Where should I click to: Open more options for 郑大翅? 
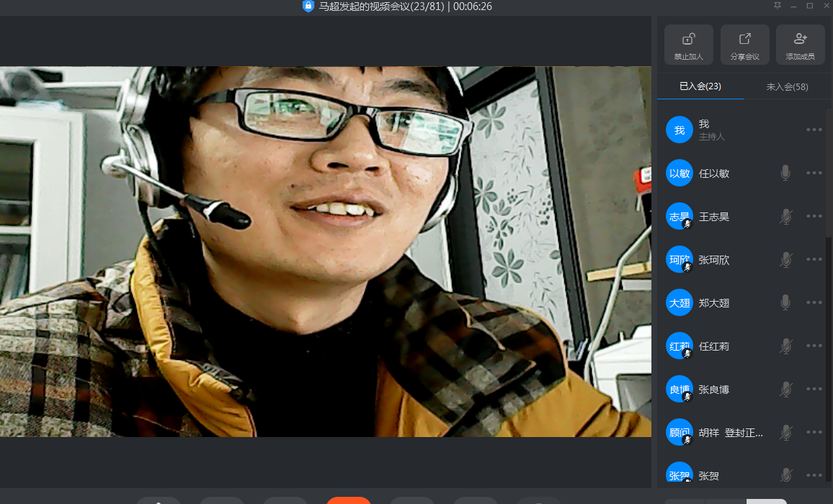[814, 302]
